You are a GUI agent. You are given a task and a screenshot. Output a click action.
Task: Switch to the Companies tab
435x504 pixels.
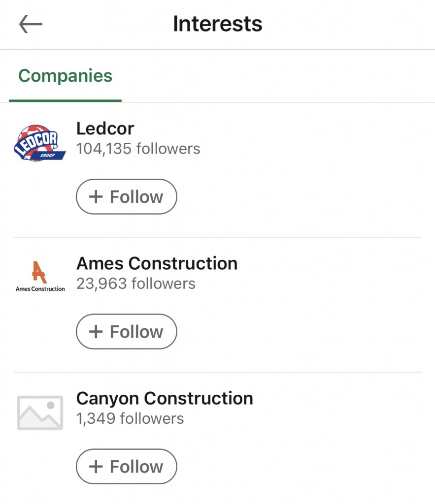[x=65, y=76]
